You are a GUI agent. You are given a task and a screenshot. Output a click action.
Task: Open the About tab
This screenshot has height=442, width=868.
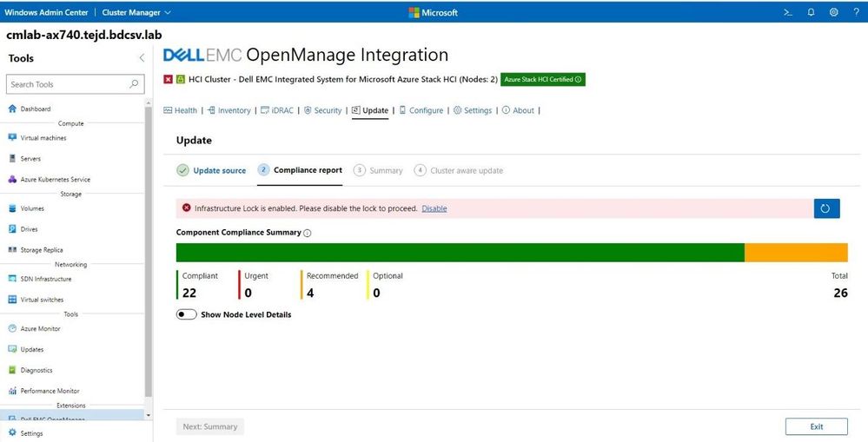pyautogui.click(x=518, y=110)
